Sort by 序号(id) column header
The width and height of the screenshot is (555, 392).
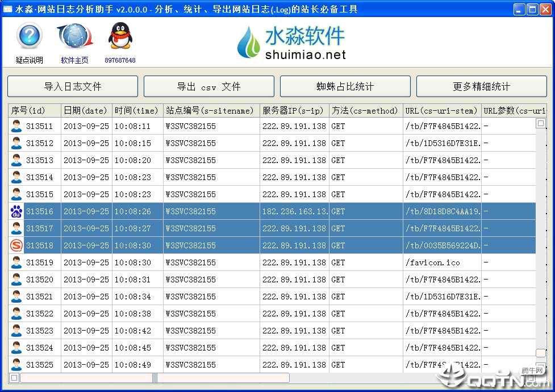tap(35, 110)
